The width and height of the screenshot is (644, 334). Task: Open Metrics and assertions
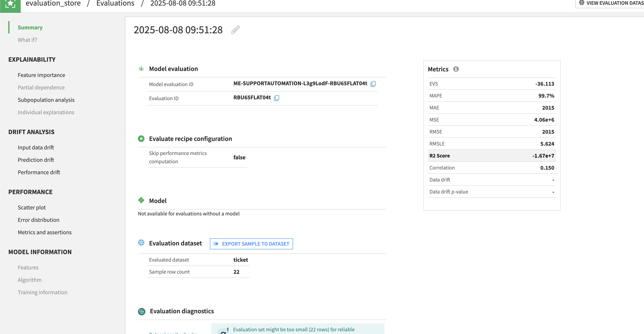(x=44, y=232)
